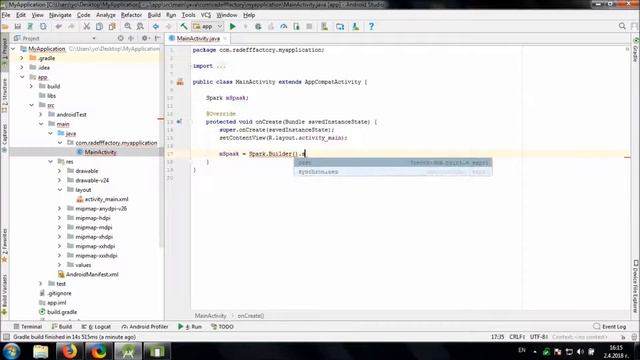Click the onCreate() breadcrumb

(251, 316)
